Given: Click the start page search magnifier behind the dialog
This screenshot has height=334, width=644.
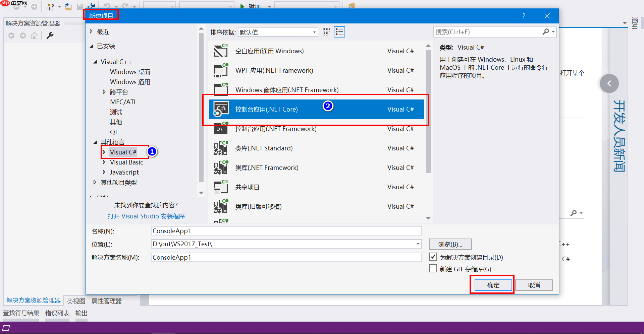Looking at the screenshot, I should click(574, 213).
